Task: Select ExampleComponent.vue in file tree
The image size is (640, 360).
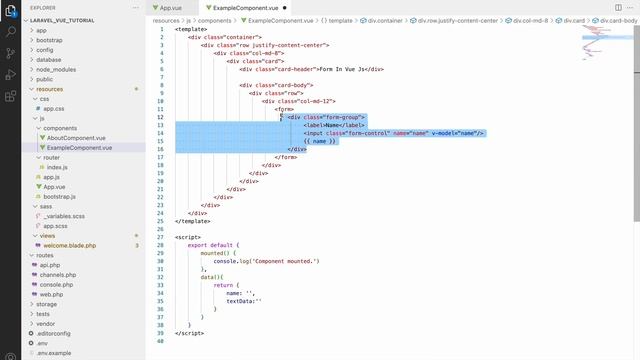Action: click(79, 148)
